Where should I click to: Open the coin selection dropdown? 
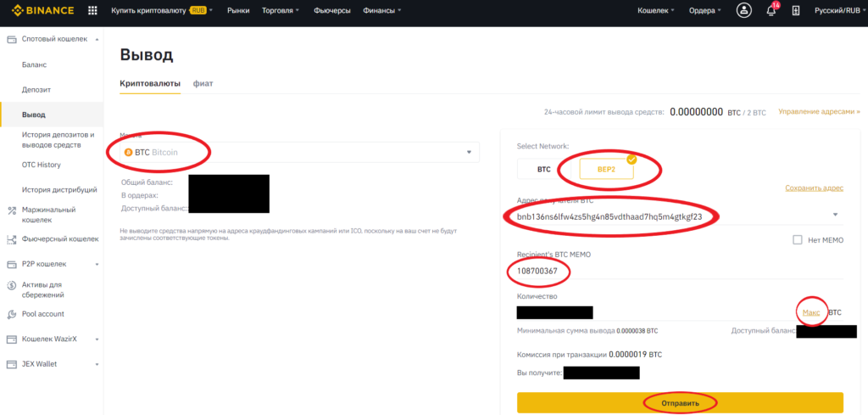pos(299,152)
